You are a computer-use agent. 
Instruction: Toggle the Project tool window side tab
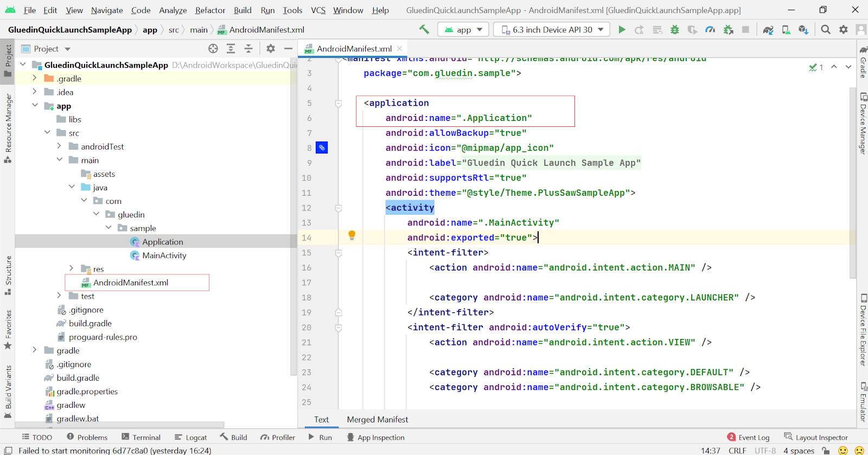[8, 61]
